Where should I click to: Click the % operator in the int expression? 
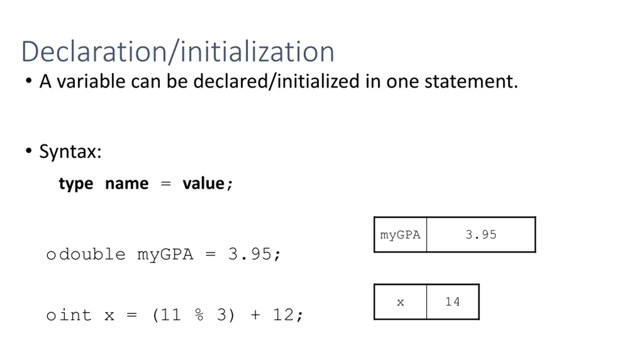[x=199, y=315]
